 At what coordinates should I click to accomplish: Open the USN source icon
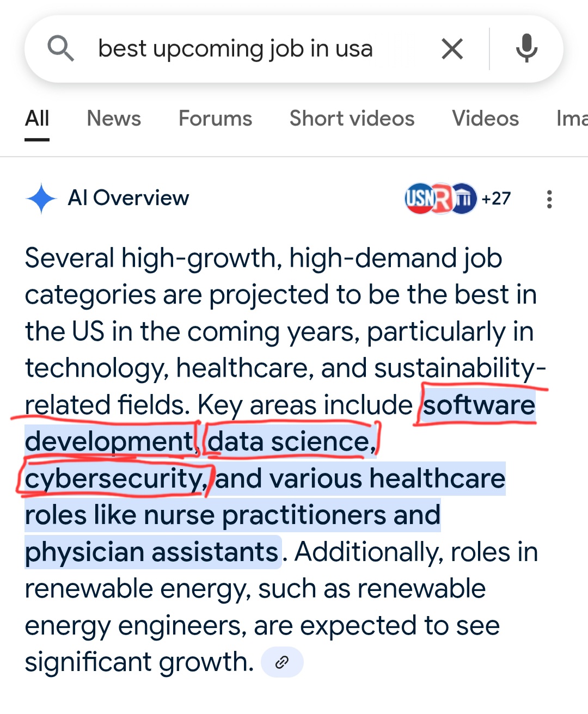(x=419, y=199)
